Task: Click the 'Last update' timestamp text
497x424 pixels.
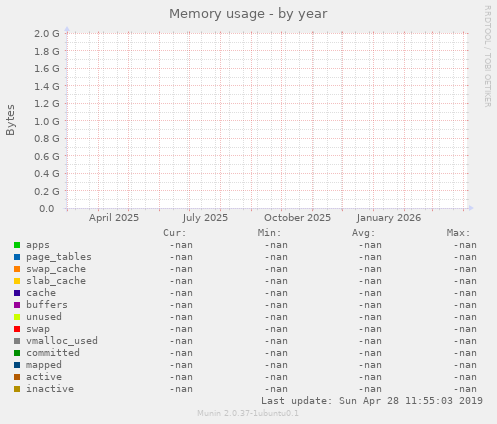Action: [372, 401]
